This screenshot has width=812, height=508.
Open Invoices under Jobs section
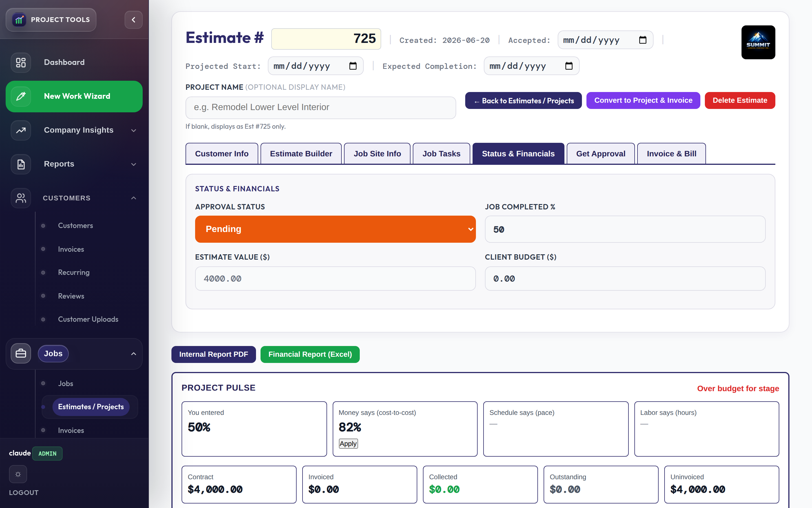[71, 430]
